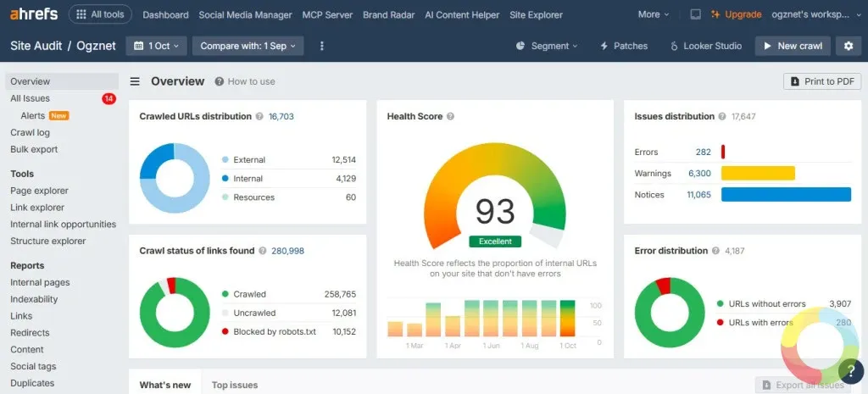Click How to use help icon
Viewport: 868px width, 394px height.
[x=220, y=81]
